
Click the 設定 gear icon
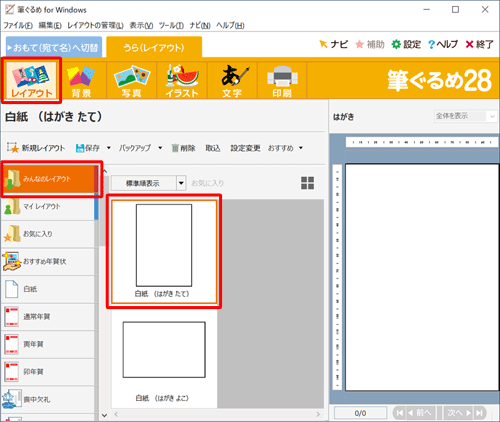point(396,44)
